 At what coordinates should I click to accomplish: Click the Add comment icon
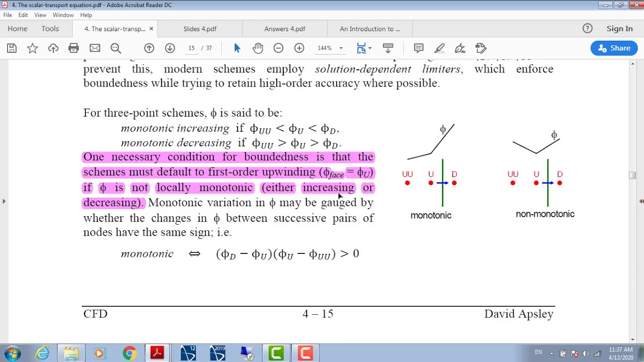click(x=419, y=48)
